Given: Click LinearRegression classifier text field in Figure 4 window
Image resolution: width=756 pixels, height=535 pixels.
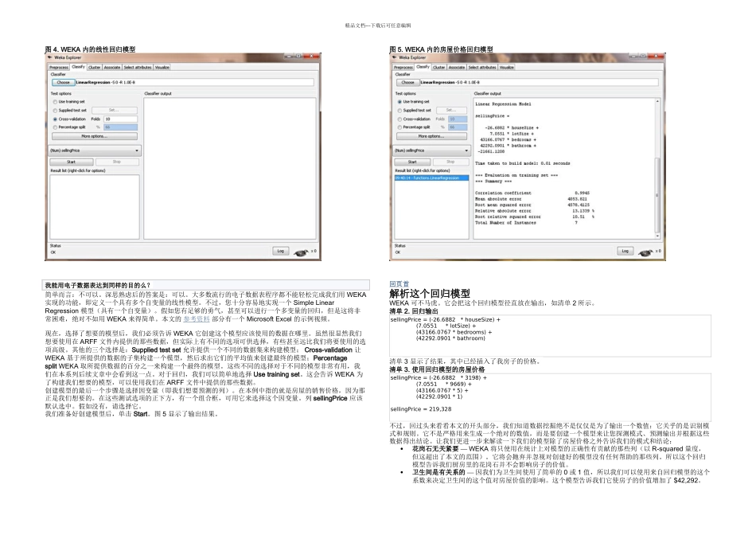Looking at the screenshot, I should 194,83.
